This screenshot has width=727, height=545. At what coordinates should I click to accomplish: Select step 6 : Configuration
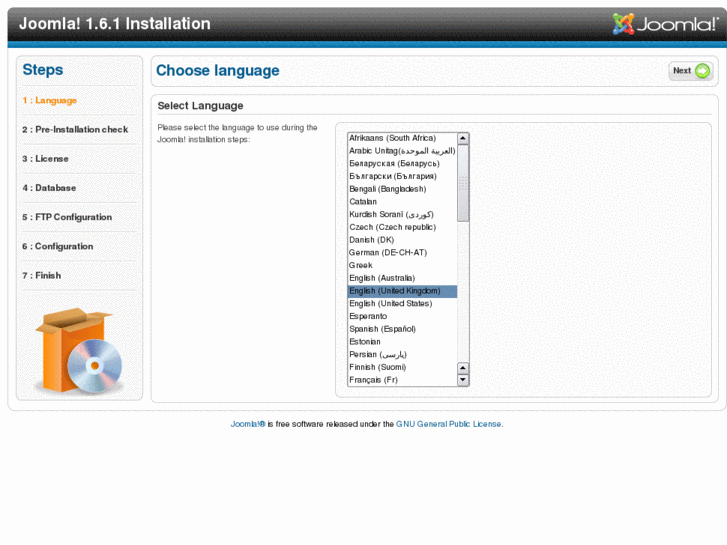(x=58, y=247)
